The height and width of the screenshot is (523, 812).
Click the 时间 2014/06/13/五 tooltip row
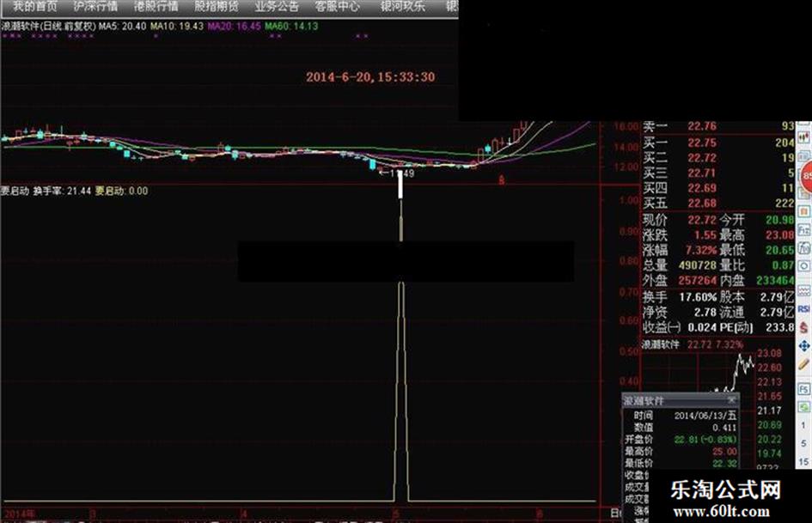pos(681,416)
